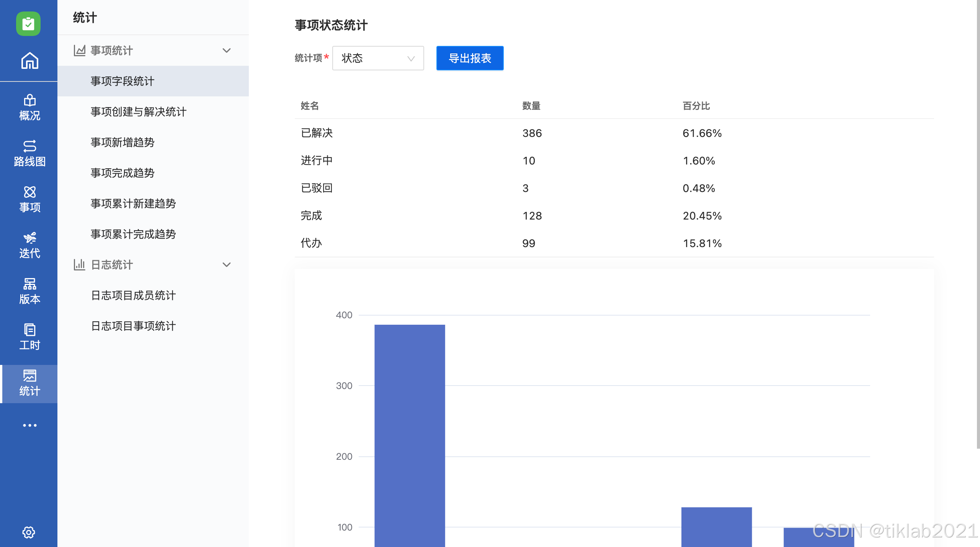Viewport: 980px width, 547px height.
Task: Open the 统计项 状态 dropdown
Action: tap(378, 58)
